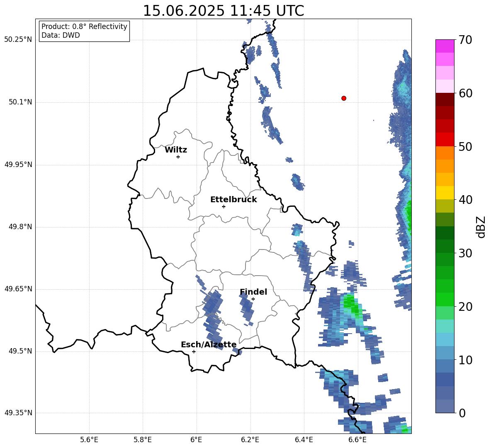Screen dimensions: 491x448
Task: Click the dBZ colorbar label
Action: [481, 227]
